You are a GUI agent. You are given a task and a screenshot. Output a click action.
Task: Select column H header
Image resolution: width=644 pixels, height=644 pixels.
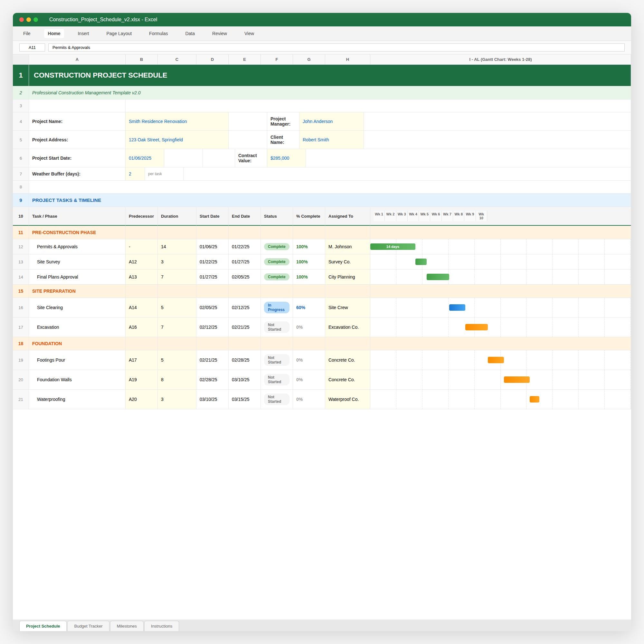pyautogui.click(x=347, y=59)
